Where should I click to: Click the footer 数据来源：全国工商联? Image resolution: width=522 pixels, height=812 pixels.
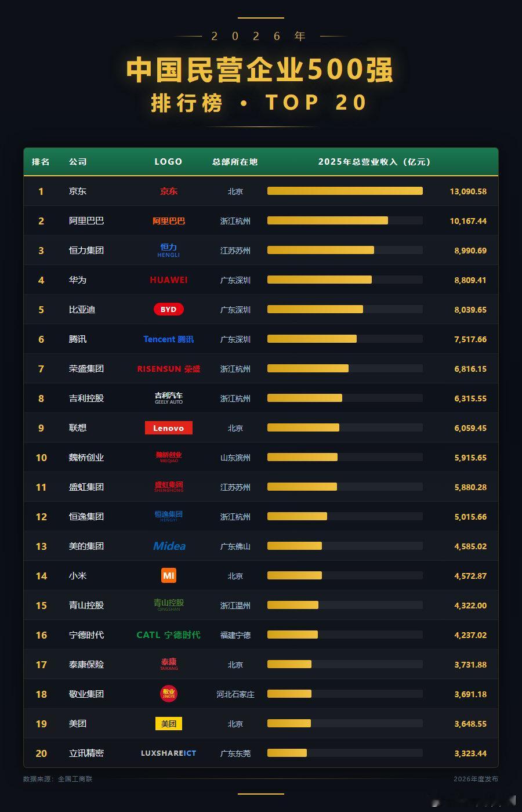[57, 779]
